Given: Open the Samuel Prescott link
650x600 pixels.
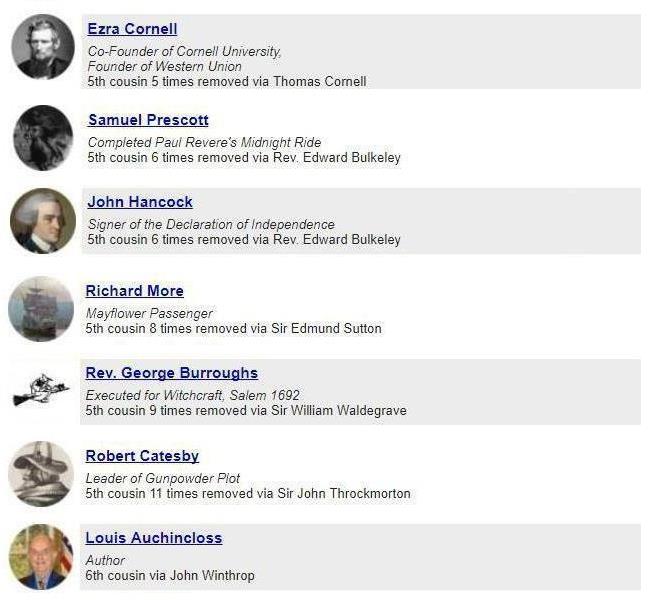Looking at the screenshot, I should (x=148, y=120).
